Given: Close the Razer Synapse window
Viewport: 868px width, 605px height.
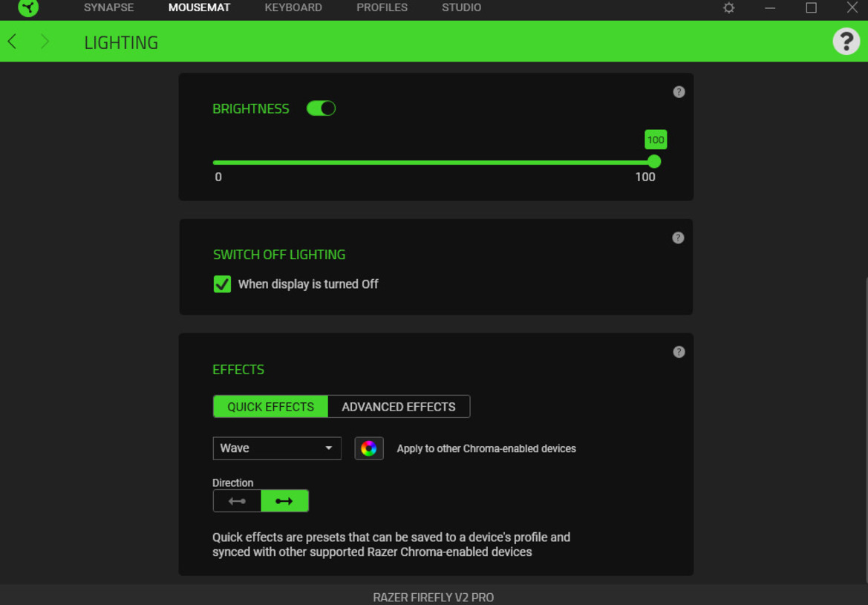Looking at the screenshot, I should [852, 7].
